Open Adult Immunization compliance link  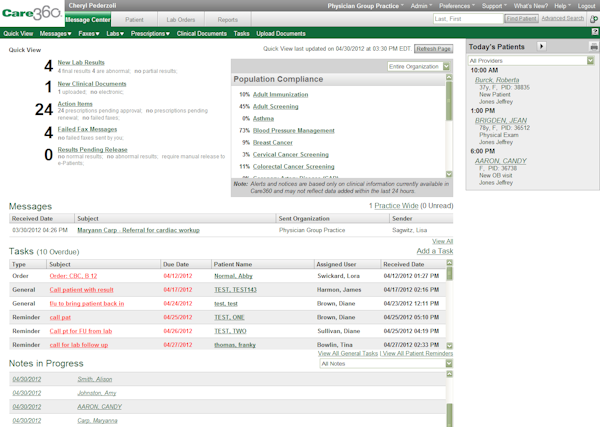(280, 95)
